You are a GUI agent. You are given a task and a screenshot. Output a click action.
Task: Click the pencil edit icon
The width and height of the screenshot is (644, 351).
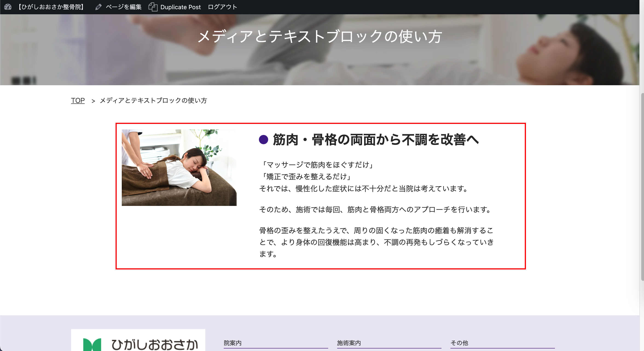click(99, 7)
